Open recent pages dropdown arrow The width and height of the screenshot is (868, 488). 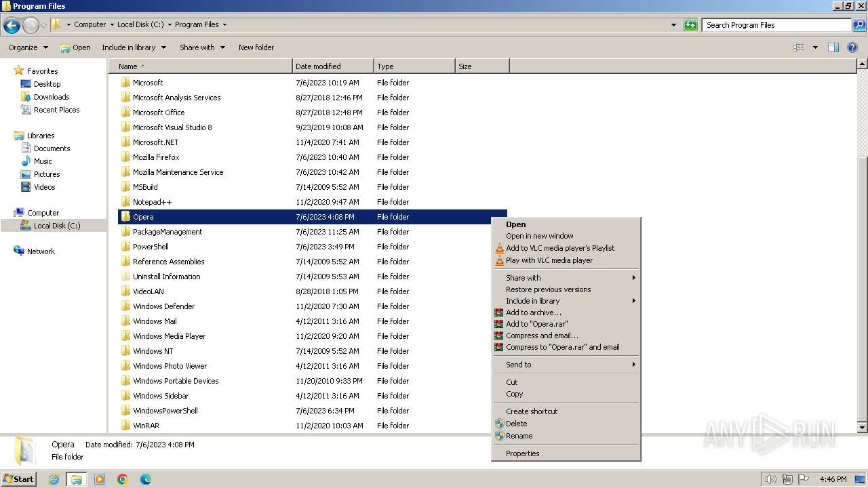coord(44,26)
